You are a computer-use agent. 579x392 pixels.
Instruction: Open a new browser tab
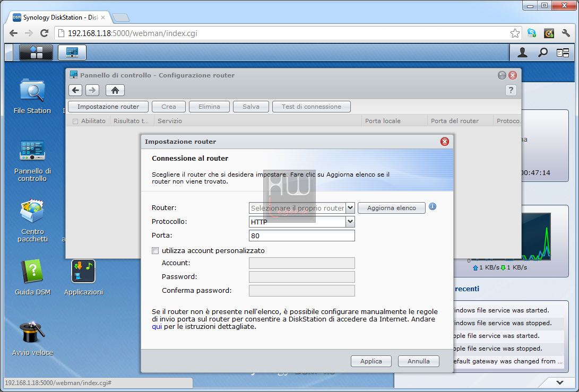tap(121, 18)
